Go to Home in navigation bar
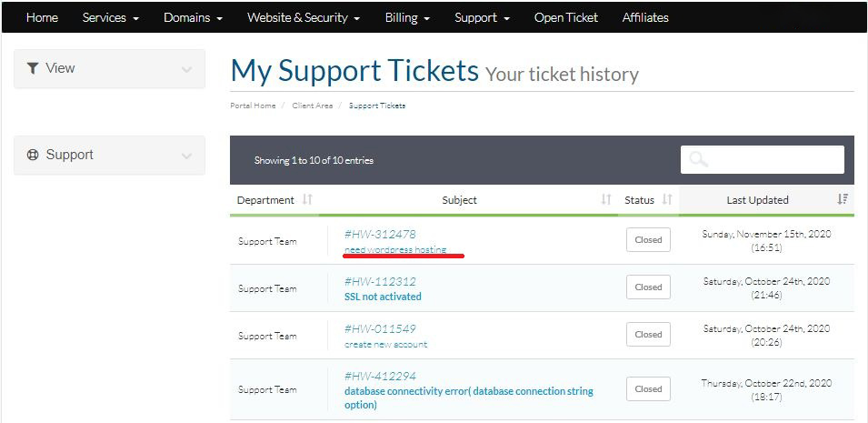The image size is (868, 423). tap(42, 17)
